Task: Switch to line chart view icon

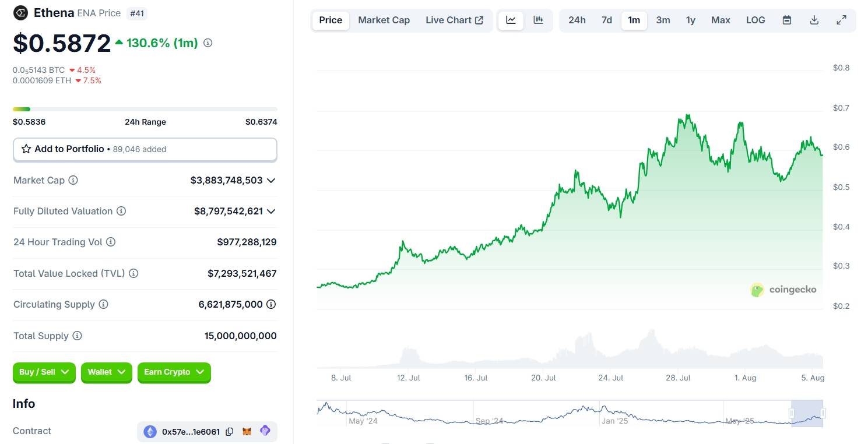Action: [511, 20]
